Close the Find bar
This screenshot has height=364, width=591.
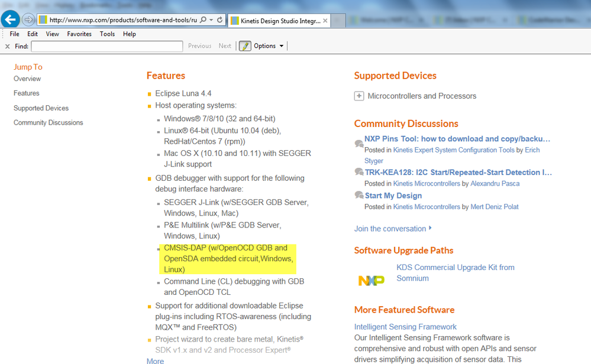[7, 46]
